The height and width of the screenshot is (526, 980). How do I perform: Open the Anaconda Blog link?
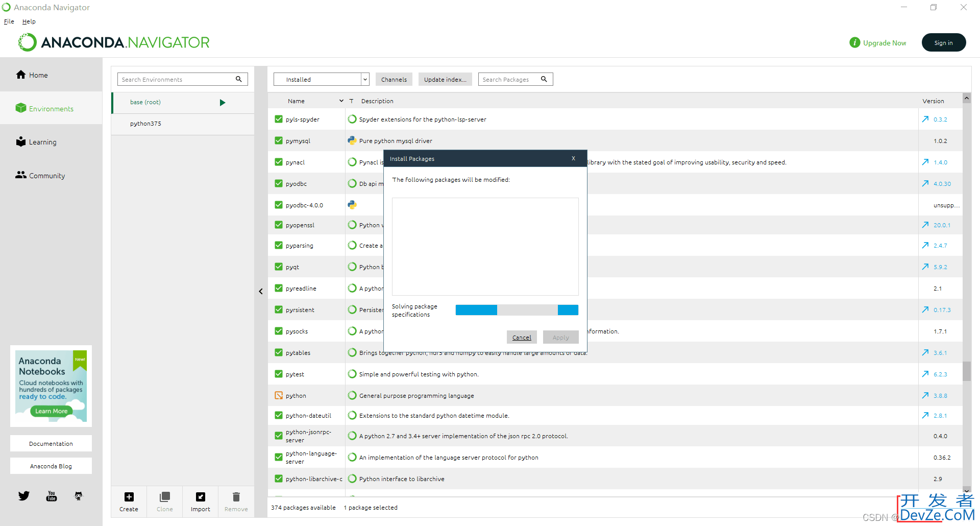click(x=51, y=466)
